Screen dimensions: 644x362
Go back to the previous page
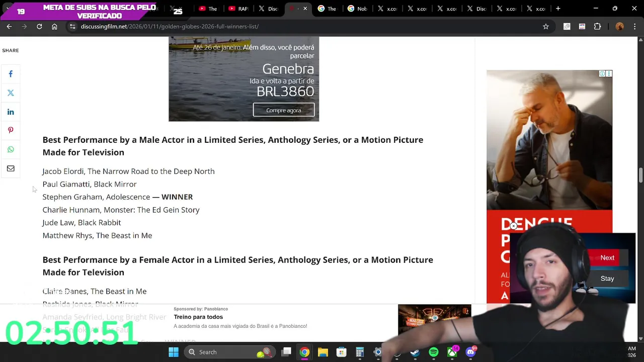click(9, 26)
